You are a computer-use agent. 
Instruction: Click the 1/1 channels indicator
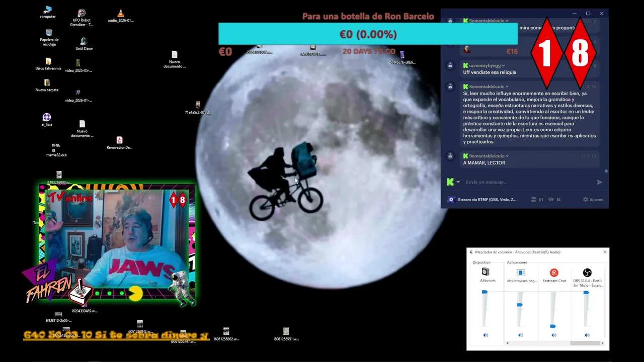click(537, 200)
